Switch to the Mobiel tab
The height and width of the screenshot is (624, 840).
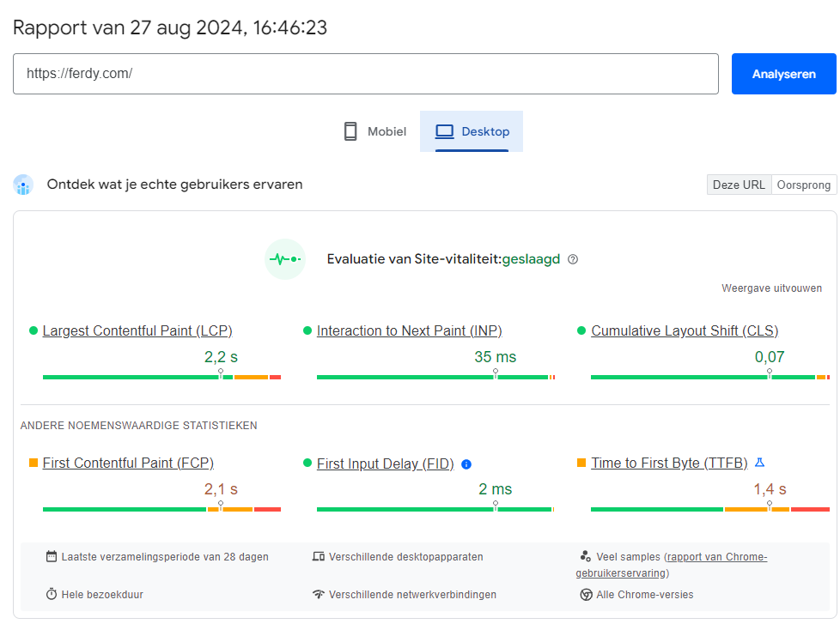pyautogui.click(x=374, y=132)
